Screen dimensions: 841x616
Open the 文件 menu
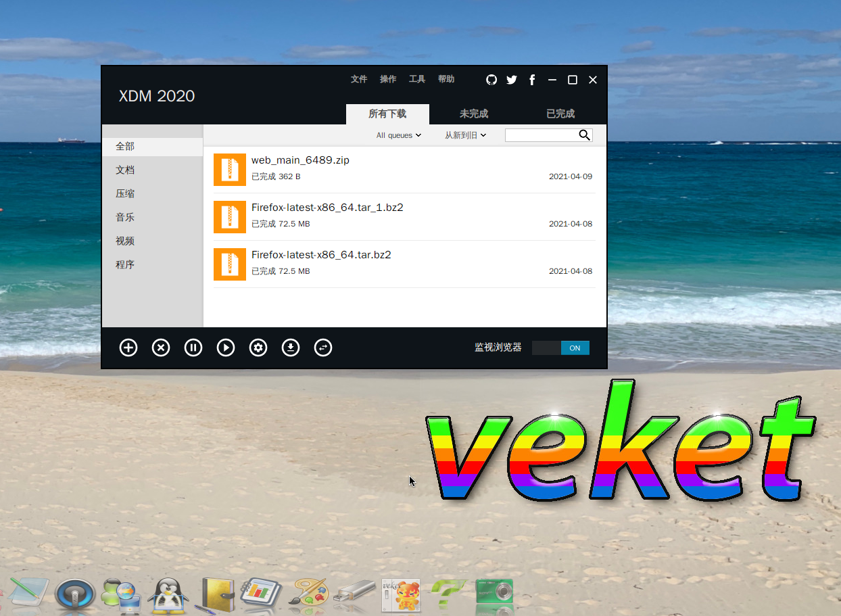pos(359,79)
